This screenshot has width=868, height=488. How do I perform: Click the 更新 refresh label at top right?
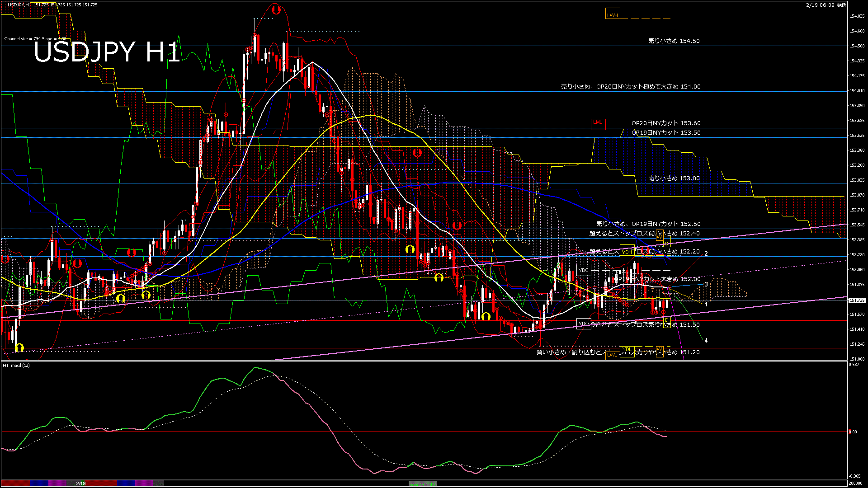coord(841,5)
